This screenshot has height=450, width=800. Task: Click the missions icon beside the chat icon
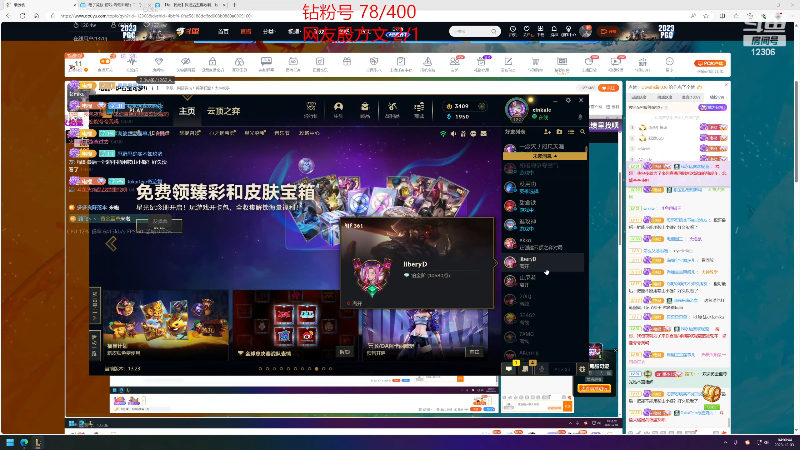(525, 368)
